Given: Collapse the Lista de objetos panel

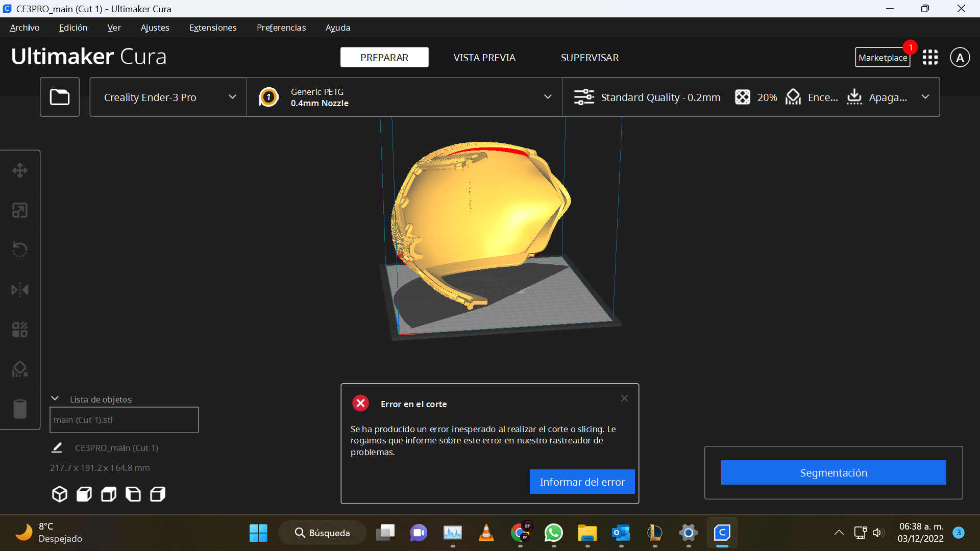Looking at the screenshot, I should (55, 398).
